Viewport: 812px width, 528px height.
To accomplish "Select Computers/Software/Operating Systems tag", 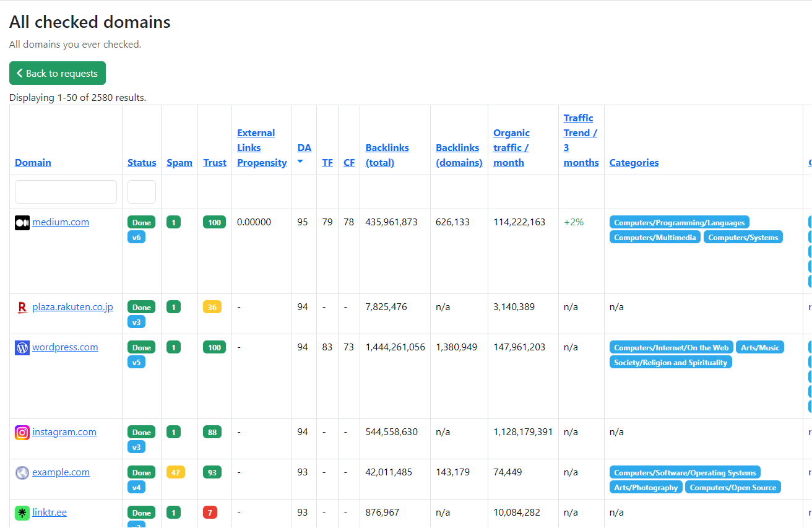I will coord(685,472).
